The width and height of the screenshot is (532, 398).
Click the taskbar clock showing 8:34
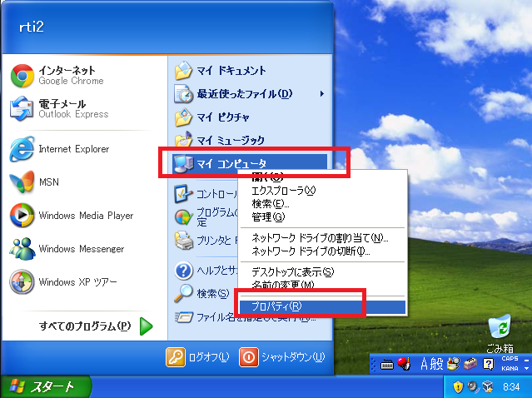tap(511, 387)
